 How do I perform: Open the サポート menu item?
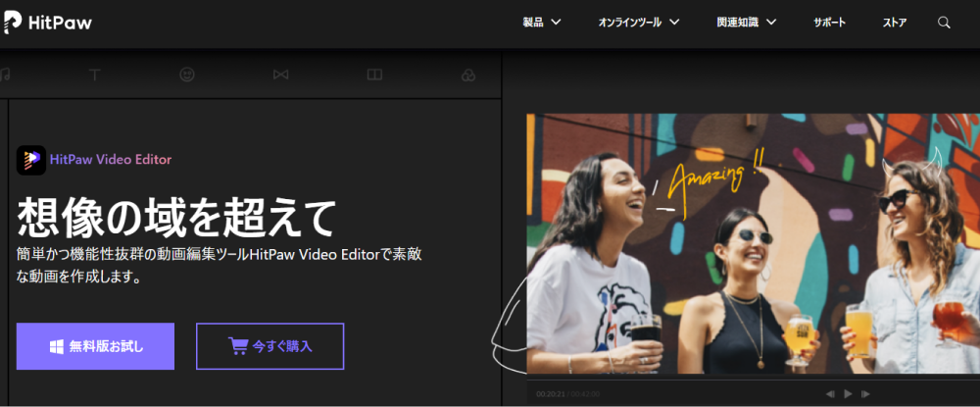point(829,23)
